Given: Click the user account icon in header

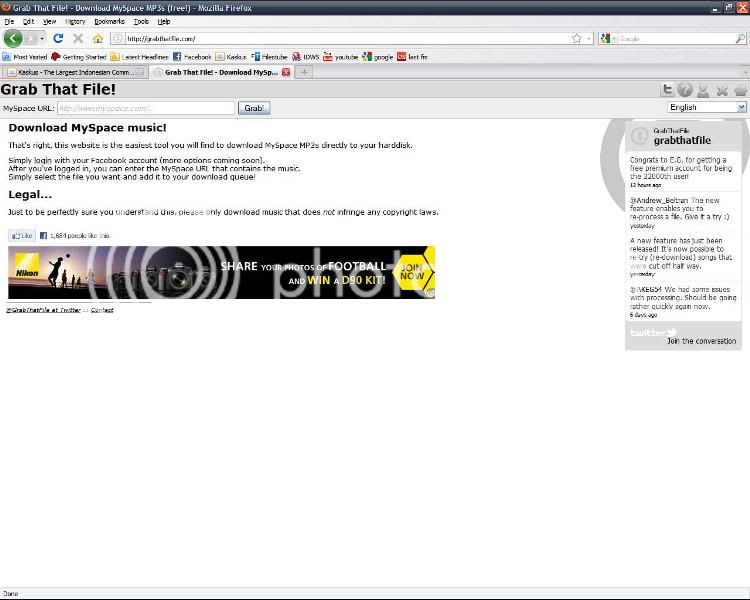Looking at the screenshot, I should pos(703,89).
